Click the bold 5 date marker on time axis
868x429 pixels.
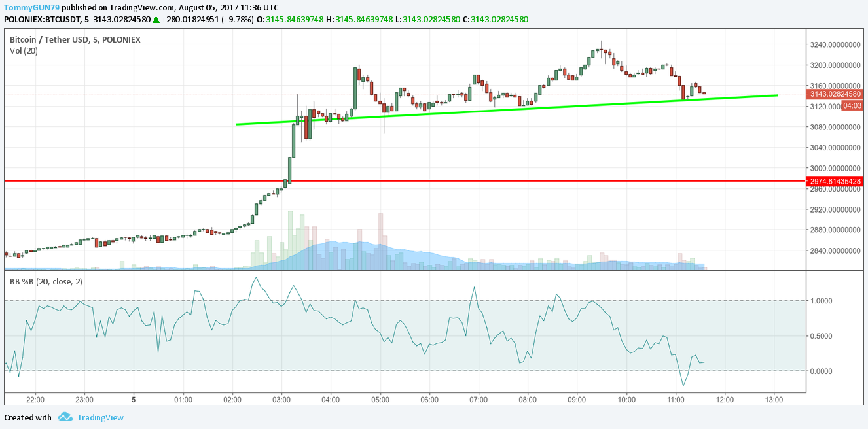coord(134,400)
